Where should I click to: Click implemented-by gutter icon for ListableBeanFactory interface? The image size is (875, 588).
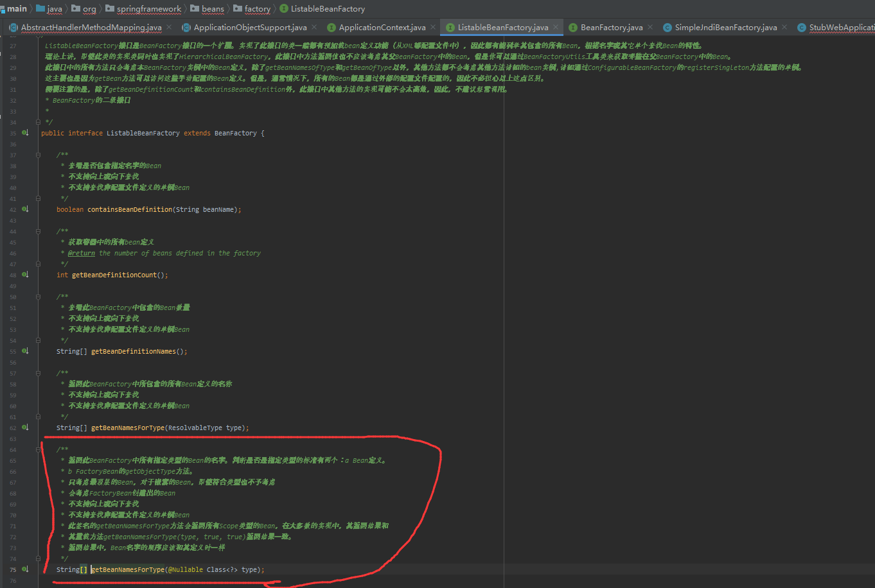[x=25, y=133]
